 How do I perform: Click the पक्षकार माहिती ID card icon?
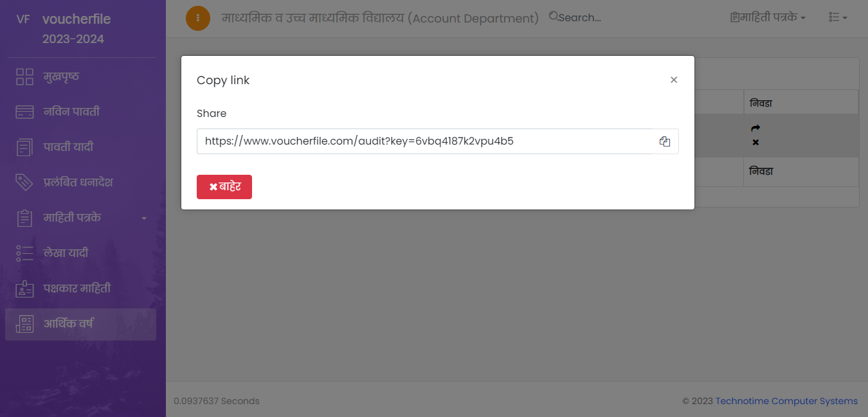(24, 288)
